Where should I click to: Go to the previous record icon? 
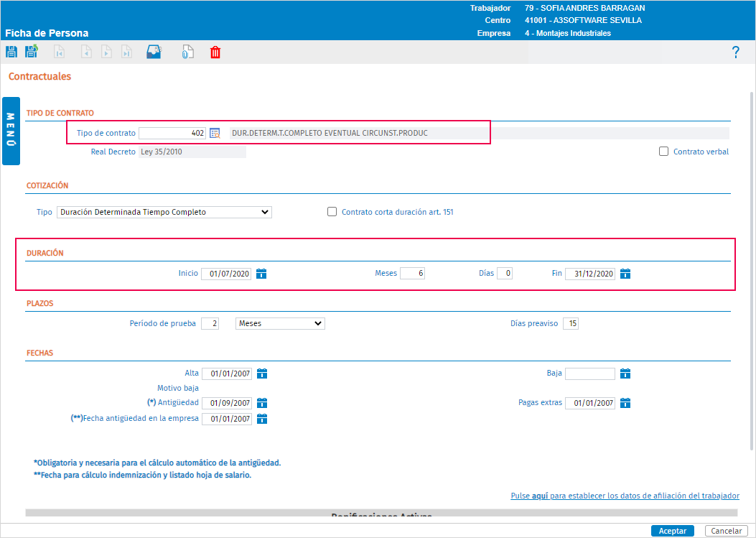pyautogui.click(x=86, y=52)
